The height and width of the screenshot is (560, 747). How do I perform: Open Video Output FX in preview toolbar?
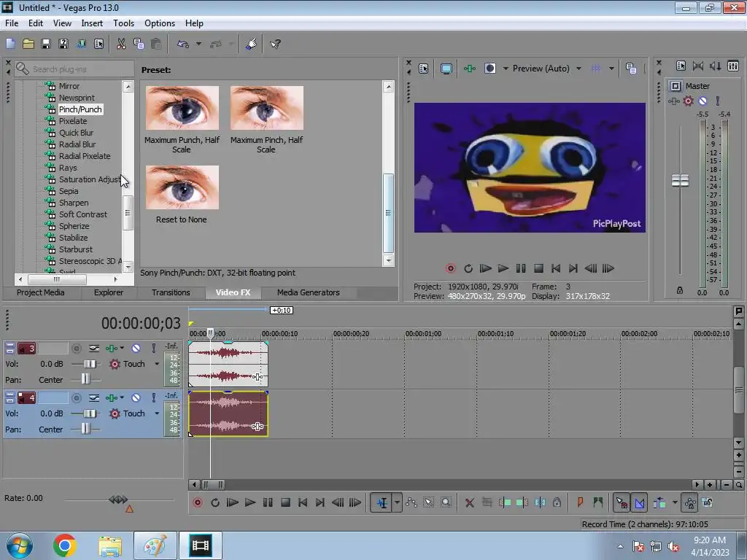470,69
